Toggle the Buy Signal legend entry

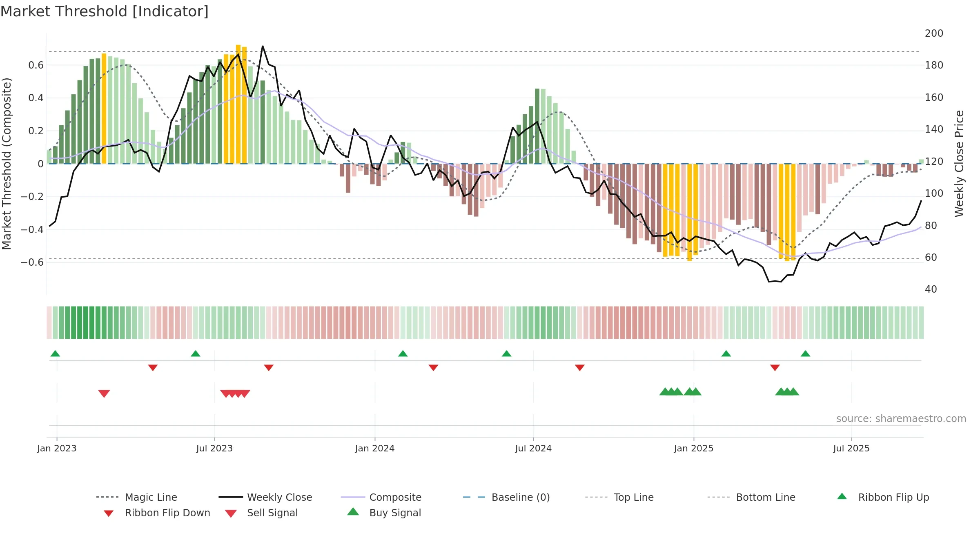click(384, 513)
